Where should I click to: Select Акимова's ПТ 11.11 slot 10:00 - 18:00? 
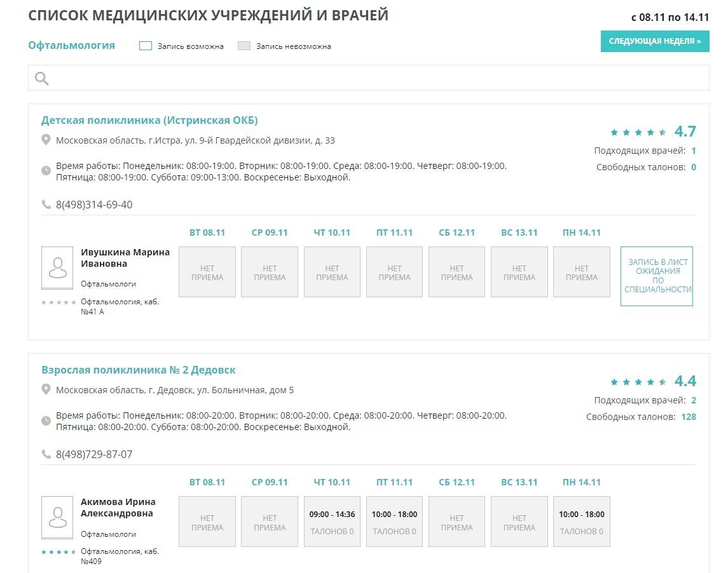point(394,522)
